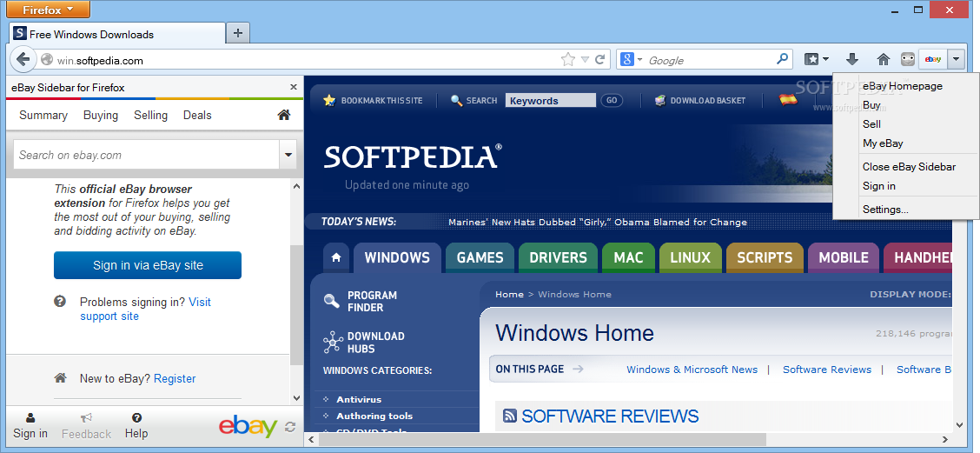This screenshot has height=453, width=980.
Task: Click the Google search magnifier icon
Action: pyautogui.click(x=782, y=59)
